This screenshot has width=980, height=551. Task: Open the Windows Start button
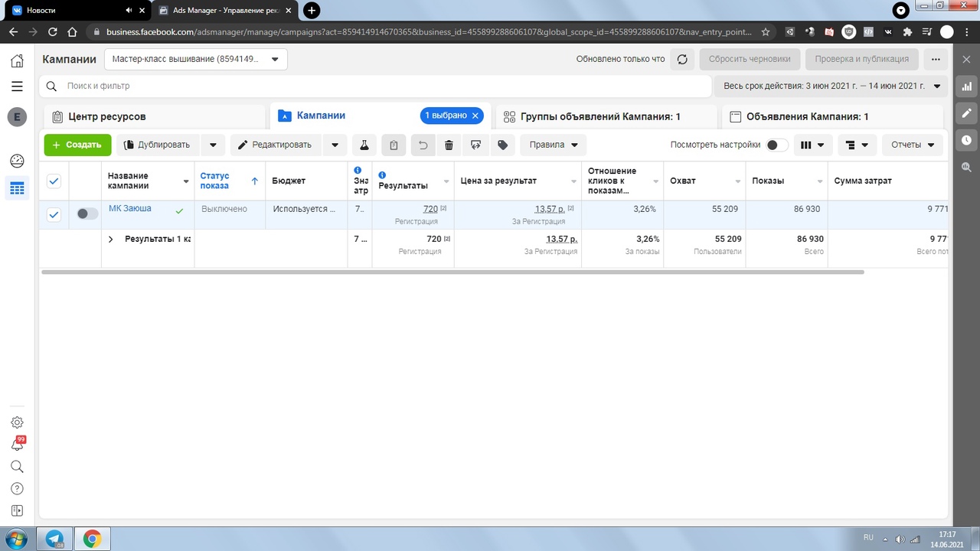[16, 539]
